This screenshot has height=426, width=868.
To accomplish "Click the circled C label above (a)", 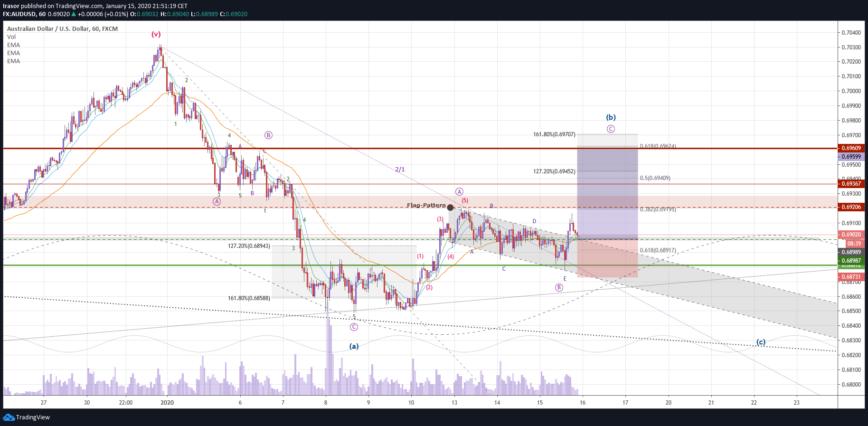I will (x=354, y=327).
